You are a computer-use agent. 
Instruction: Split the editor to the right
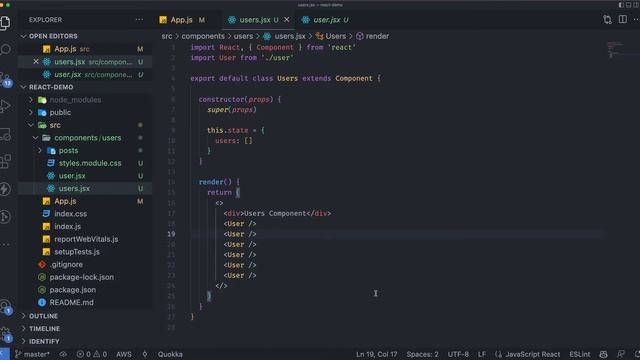622,20
